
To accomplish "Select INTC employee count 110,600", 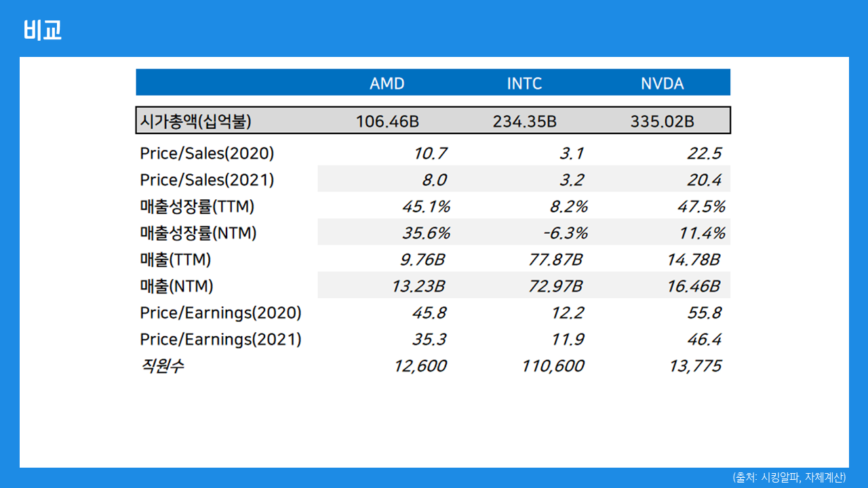I will click(553, 366).
